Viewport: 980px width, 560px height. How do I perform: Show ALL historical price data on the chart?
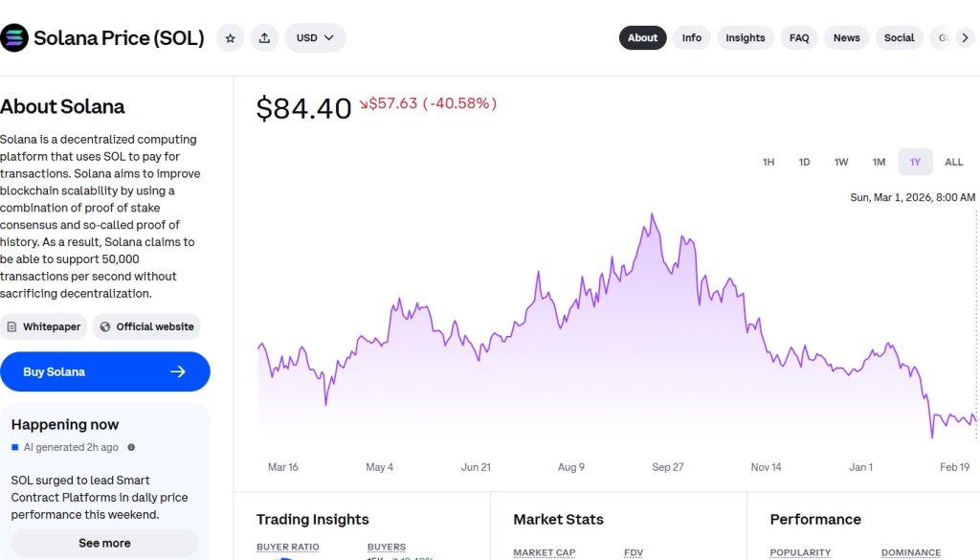click(x=953, y=162)
